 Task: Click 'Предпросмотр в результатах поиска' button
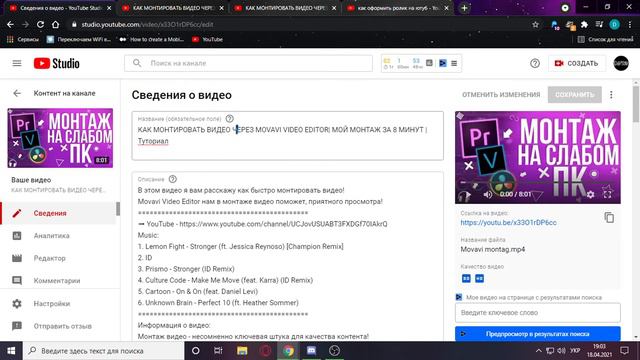pyautogui.click(x=538, y=334)
